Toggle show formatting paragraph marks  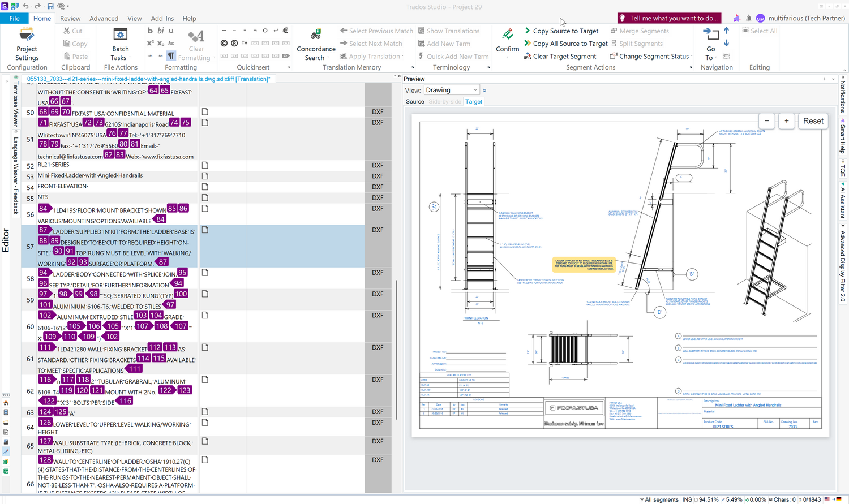pyautogui.click(x=171, y=55)
